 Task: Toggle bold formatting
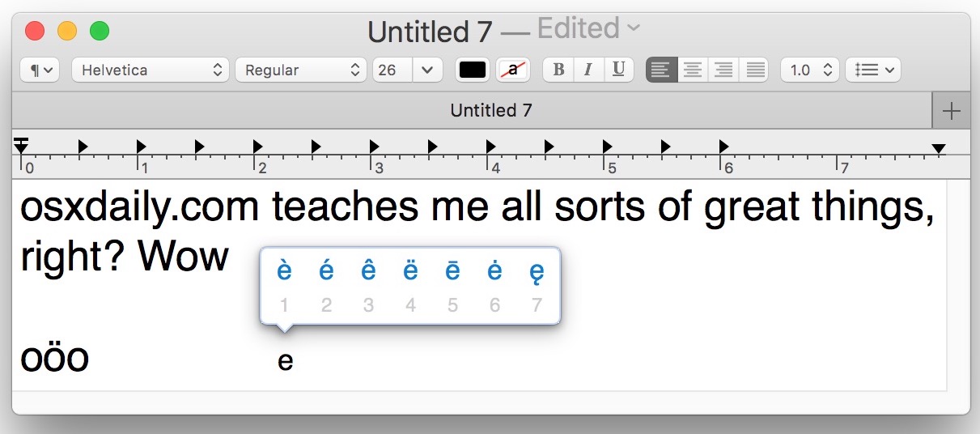(x=558, y=70)
